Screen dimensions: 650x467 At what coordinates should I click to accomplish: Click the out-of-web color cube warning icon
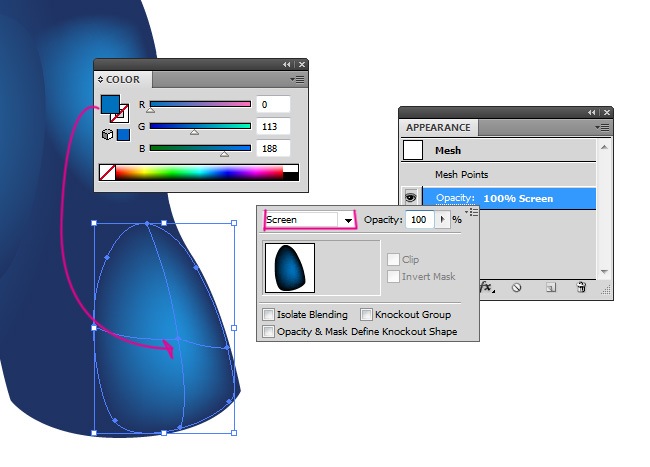pyautogui.click(x=107, y=134)
